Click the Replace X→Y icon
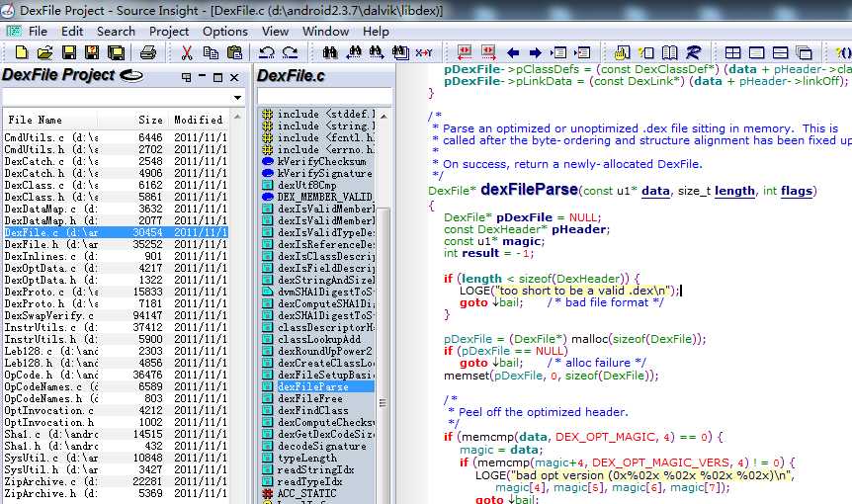Viewport: 852px width, 504px height. pyautogui.click(x=424, y=52)
